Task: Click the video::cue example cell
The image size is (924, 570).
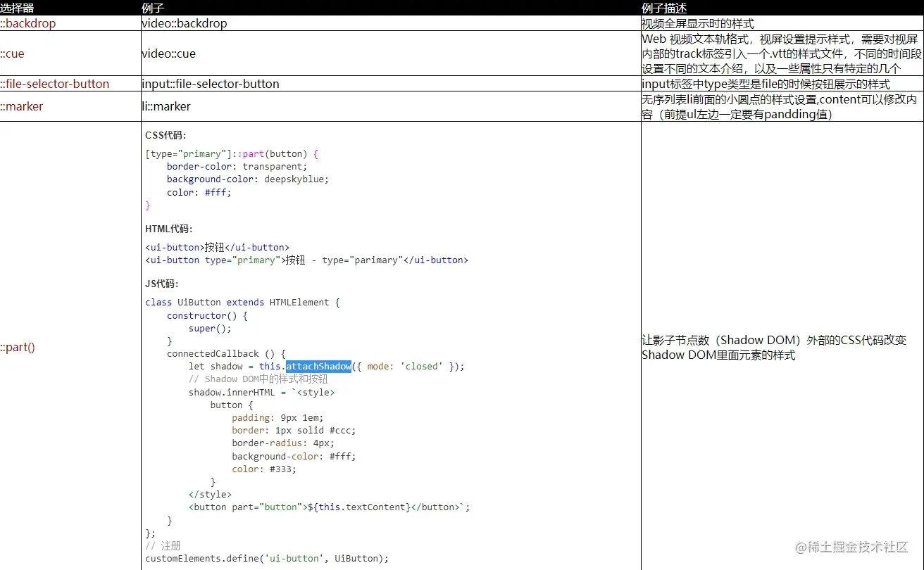Action: point(169,53)
